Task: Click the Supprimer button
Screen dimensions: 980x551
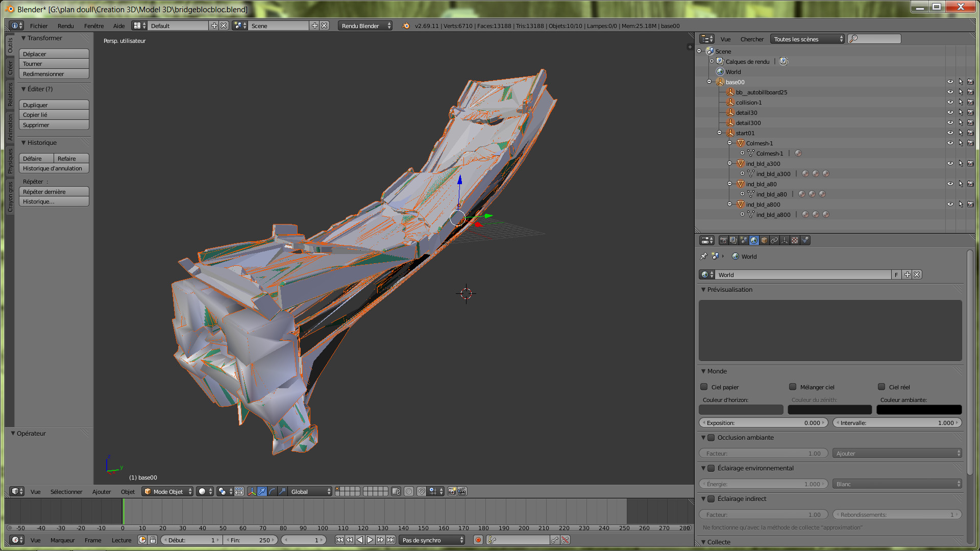Action: coord(54,125)
